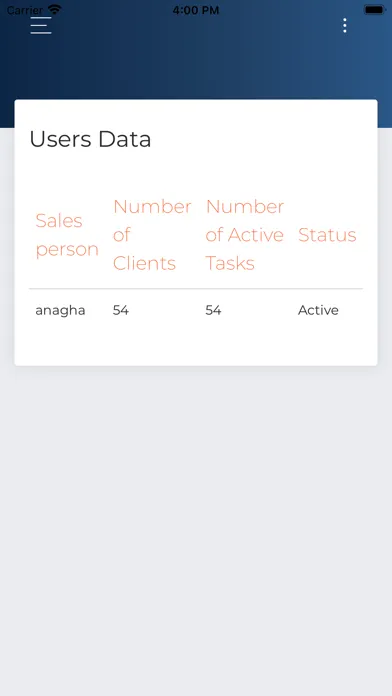The width and height of the screenshot is (392, 696).
Task: Select the anagha sales person cell
Action: click(60, 310)
